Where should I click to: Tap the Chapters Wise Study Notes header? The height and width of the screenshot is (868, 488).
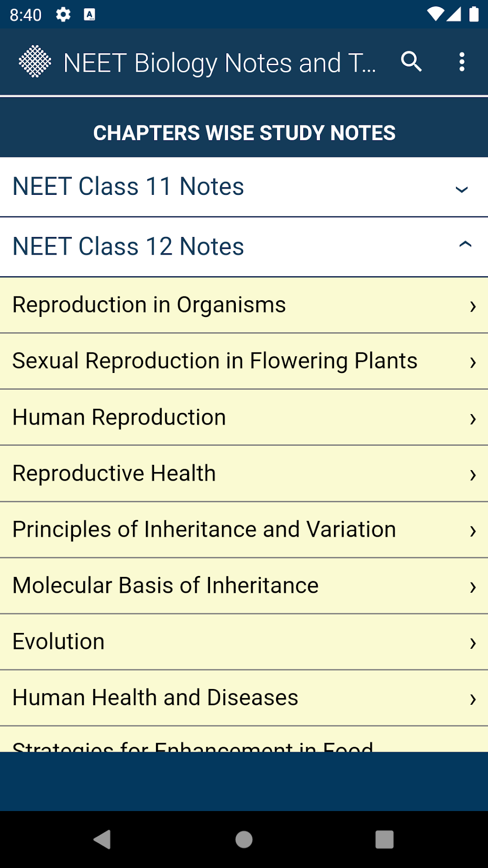[244, 133]
